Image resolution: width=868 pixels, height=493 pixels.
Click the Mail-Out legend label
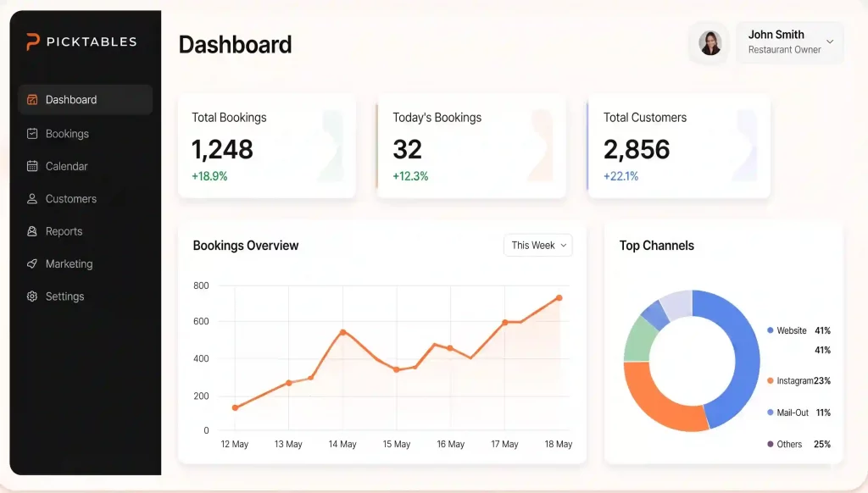[793, 413]
